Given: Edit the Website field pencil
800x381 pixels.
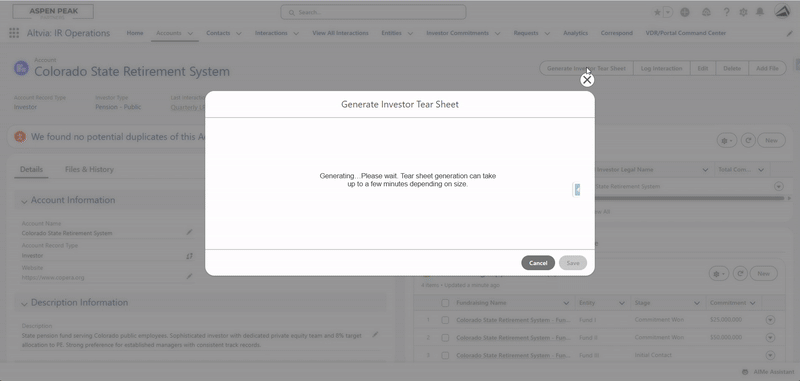Looking at the screenshot, I should click(x=189, y=276).
